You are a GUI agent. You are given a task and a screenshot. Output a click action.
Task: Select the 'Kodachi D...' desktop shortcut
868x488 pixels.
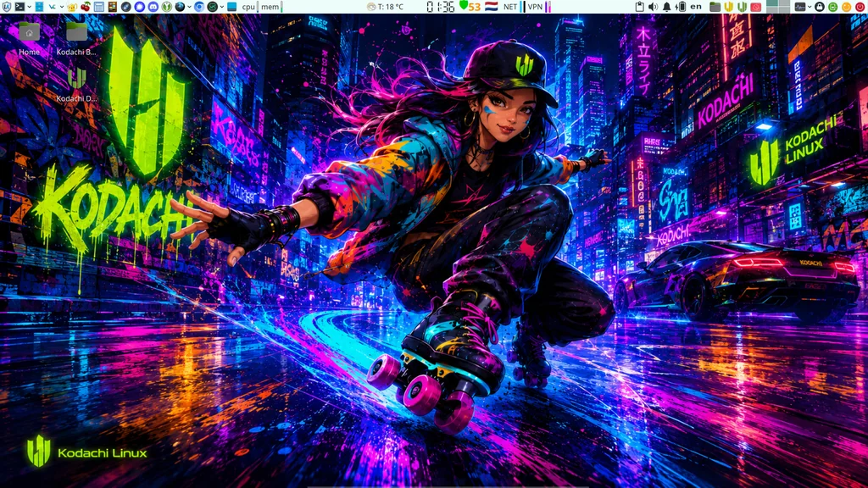76,86
